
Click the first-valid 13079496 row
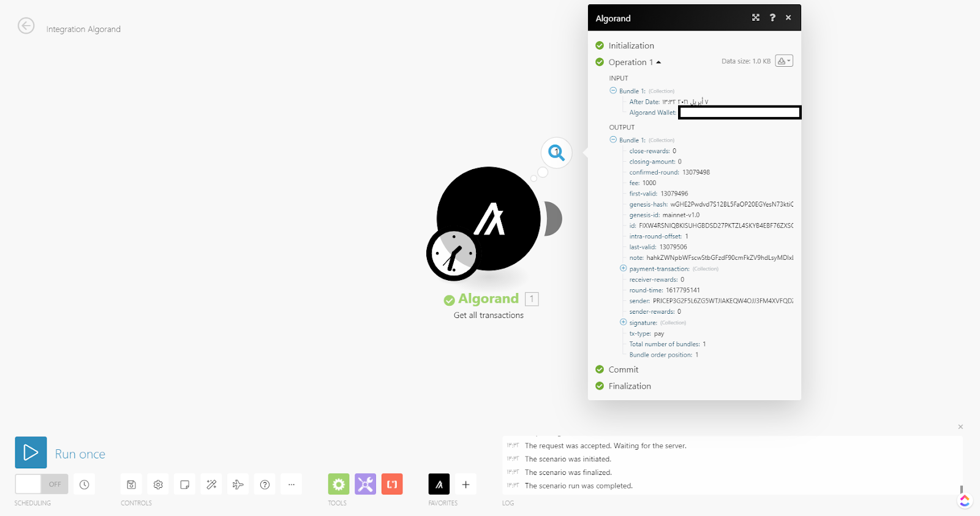tap(659, 194)
